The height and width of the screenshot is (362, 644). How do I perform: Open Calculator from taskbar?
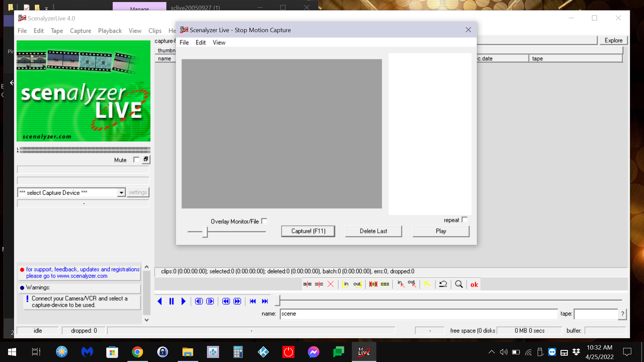pyautogui.click(x=238, y=352)
